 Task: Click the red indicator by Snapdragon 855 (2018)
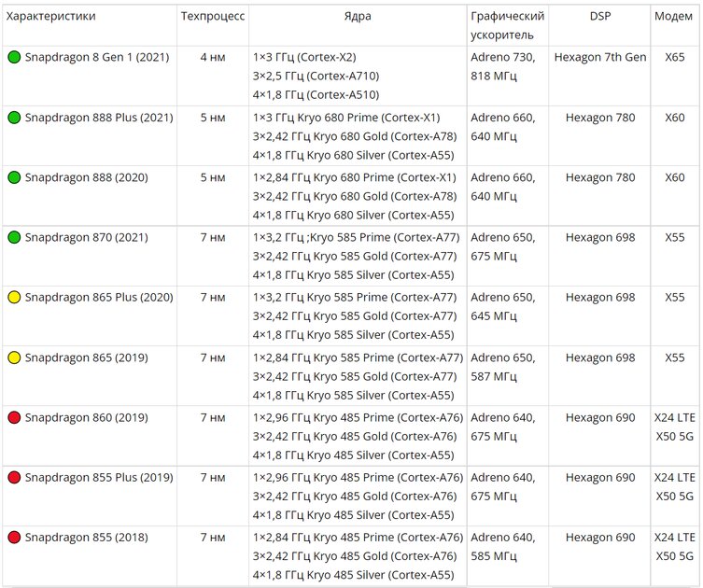tap(14, 538)
